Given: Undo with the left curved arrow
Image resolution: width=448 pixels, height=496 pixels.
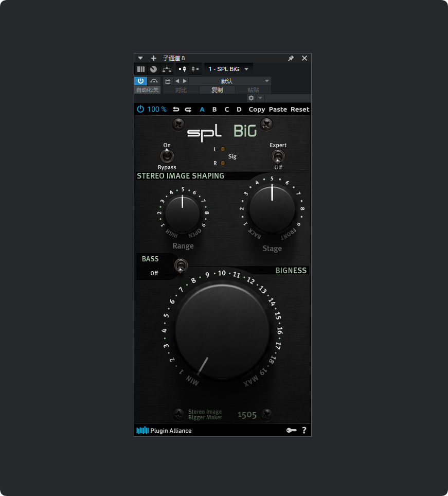Looking at the screenshot, I should [176, 110].
